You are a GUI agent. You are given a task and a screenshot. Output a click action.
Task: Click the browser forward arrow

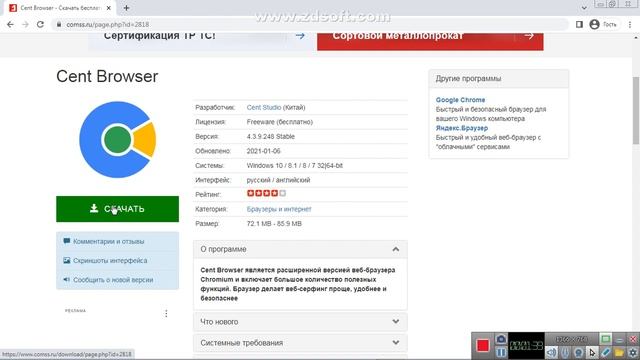tap(25, 24)
